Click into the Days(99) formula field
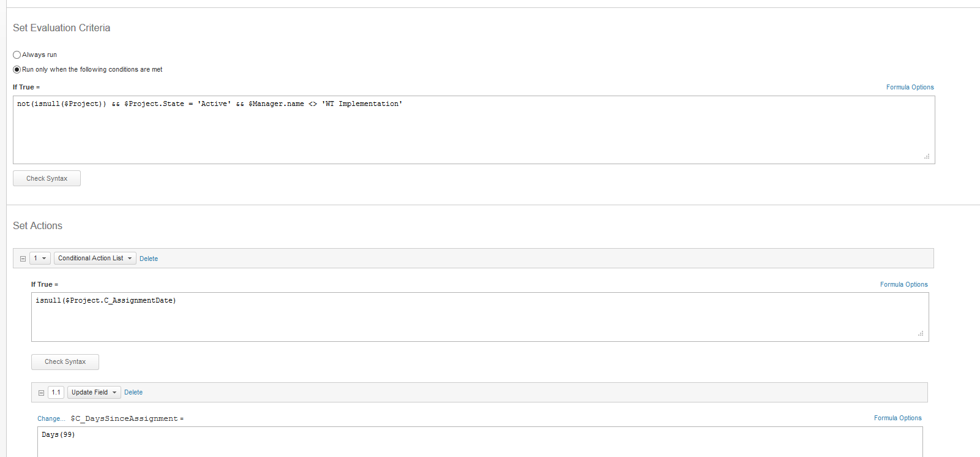The height and width of the screenshot is (457, 980). pyautogui.click(x=480, y=442)
